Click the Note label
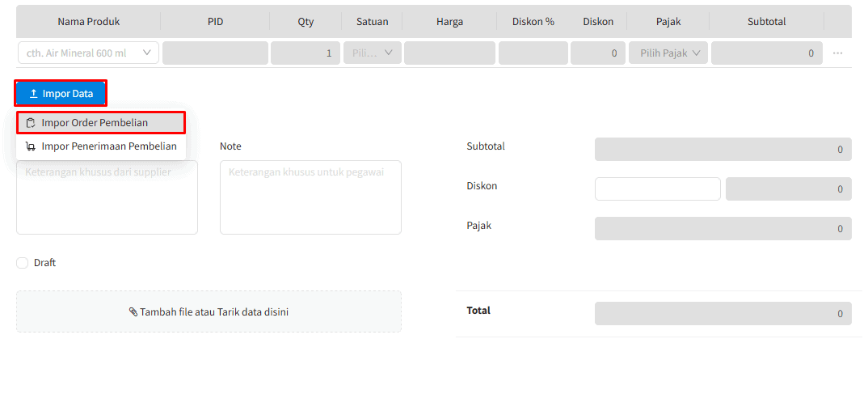 click(x=230, y=146)
